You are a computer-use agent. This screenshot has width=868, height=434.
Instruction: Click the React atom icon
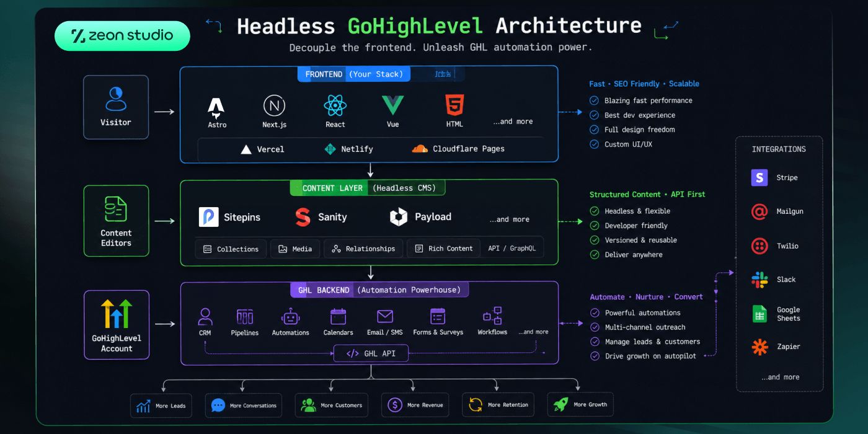coord(335,106)
